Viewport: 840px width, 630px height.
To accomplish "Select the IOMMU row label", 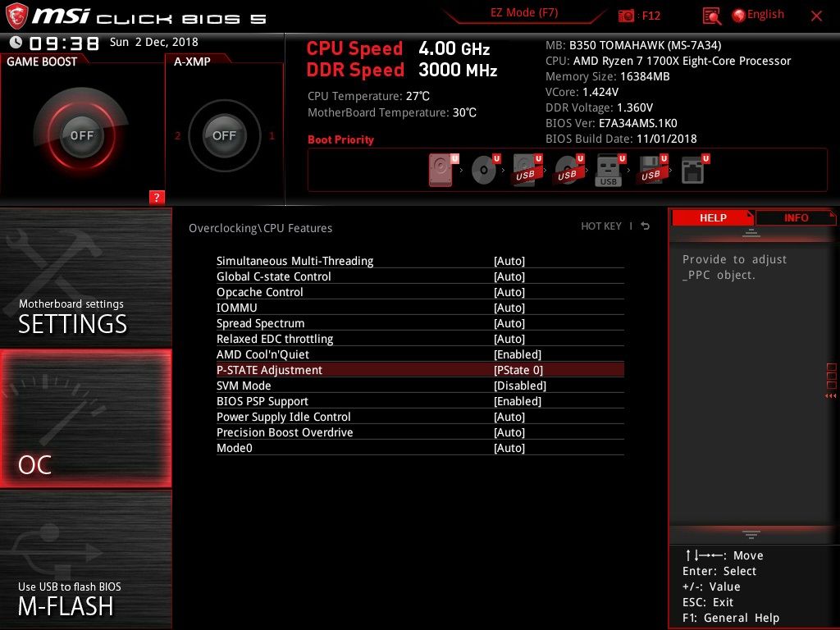I will point(237,308).
